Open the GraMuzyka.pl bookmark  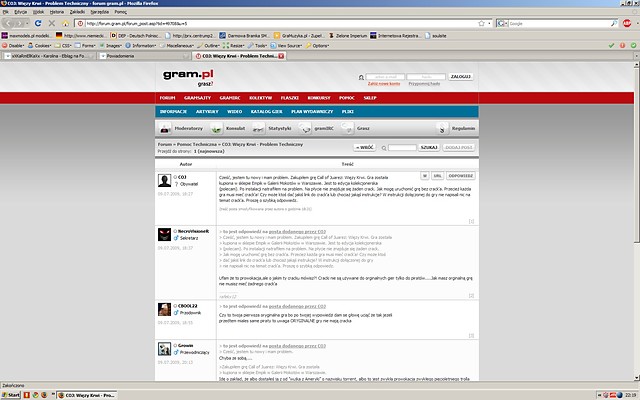pos(299,36)
